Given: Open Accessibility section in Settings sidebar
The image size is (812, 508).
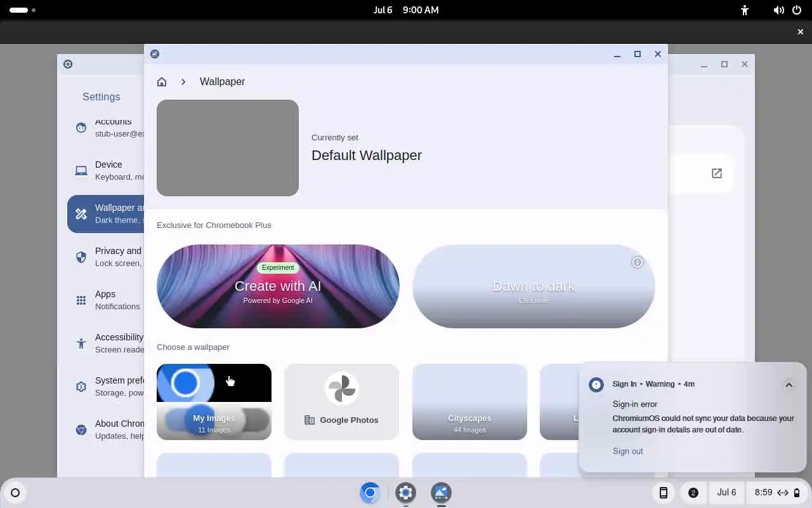Looking at the screenshot, I should (106, 344).
